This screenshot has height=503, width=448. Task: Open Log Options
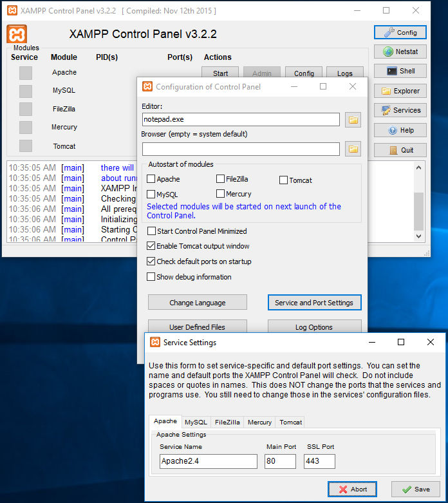point(314,327)
